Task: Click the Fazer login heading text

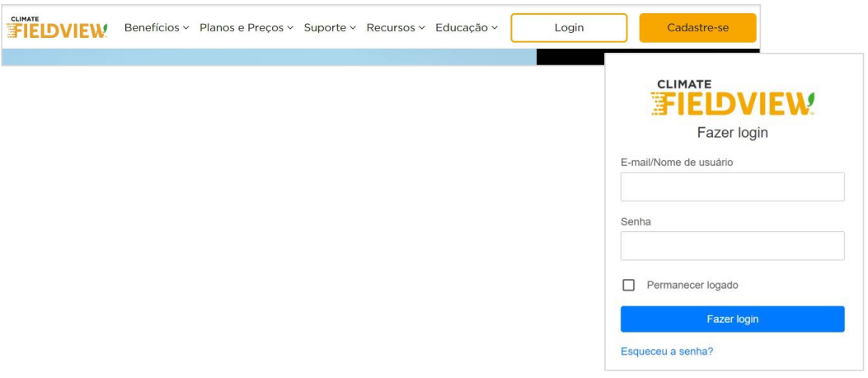Action: tap(732, 133)
